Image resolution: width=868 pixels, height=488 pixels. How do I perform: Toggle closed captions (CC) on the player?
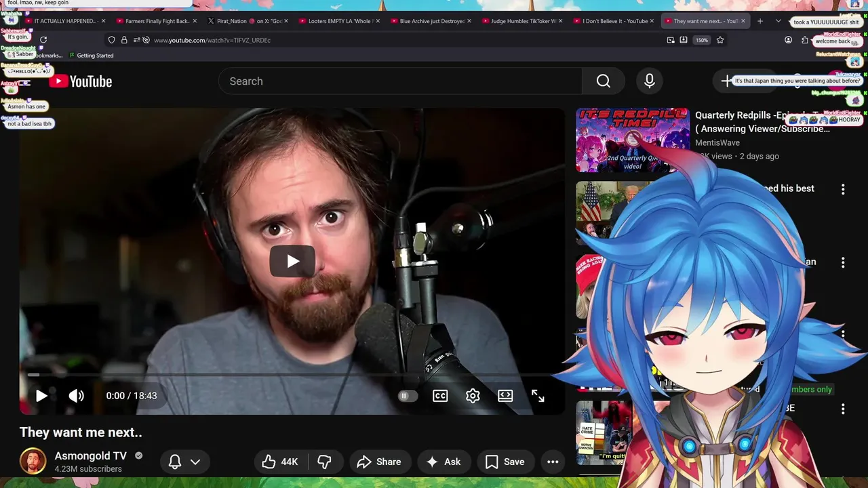440,396
